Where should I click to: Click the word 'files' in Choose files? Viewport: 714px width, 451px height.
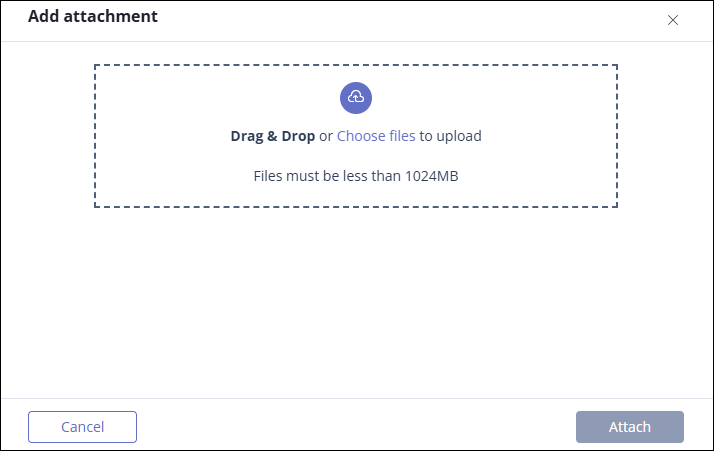(x=402, y=136)
